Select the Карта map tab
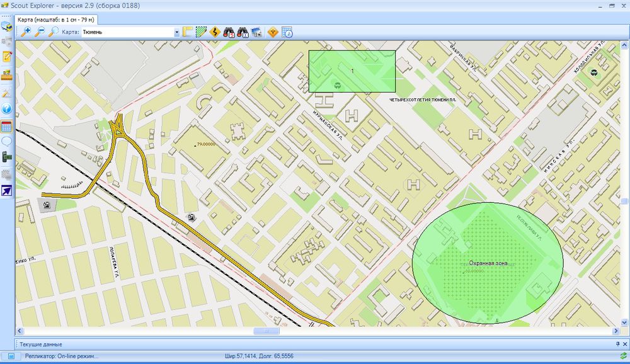Image resolution: width=630 pixels, height=364 pixels. click(x=56, y=20)
